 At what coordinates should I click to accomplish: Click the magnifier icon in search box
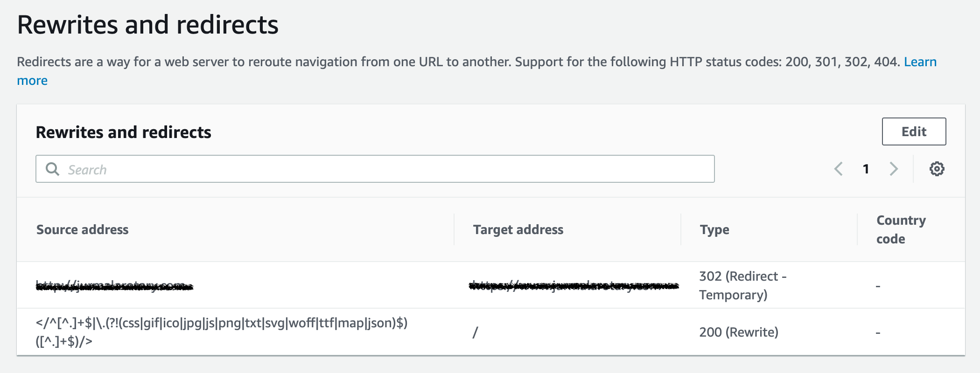pos(52,169)
